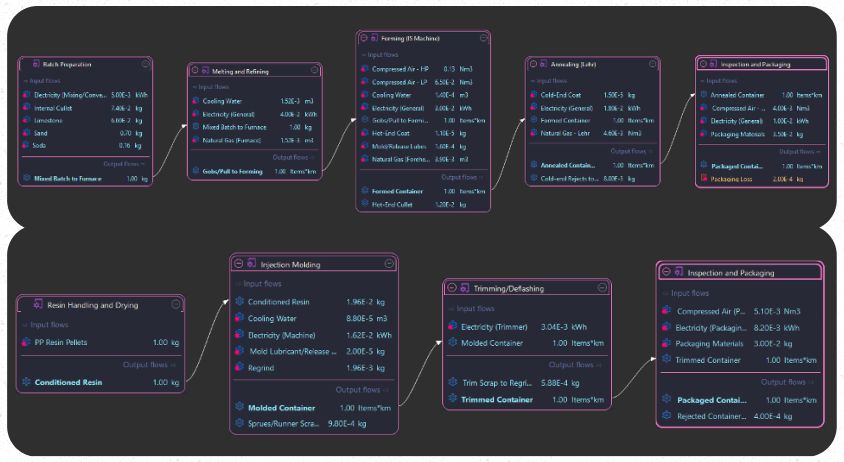
Task: Click the icon beside Hot-End Coat
Action: tap(362, 133)
